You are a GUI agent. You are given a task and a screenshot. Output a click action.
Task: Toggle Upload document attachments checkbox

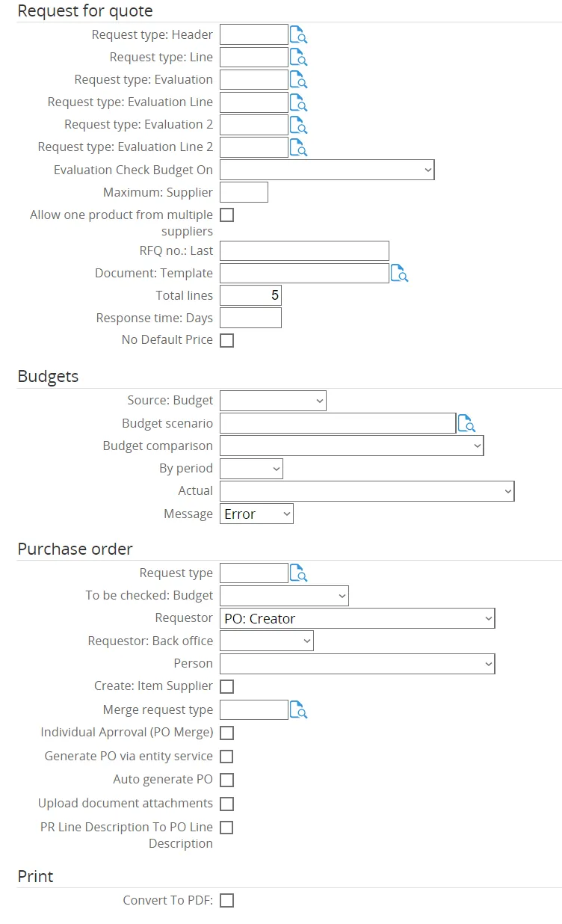226,804
